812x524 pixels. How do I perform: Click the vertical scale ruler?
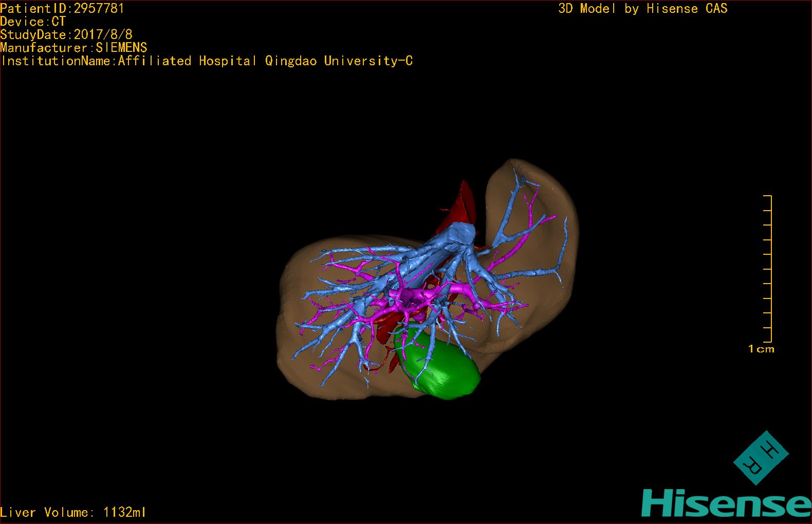point(767,269)
